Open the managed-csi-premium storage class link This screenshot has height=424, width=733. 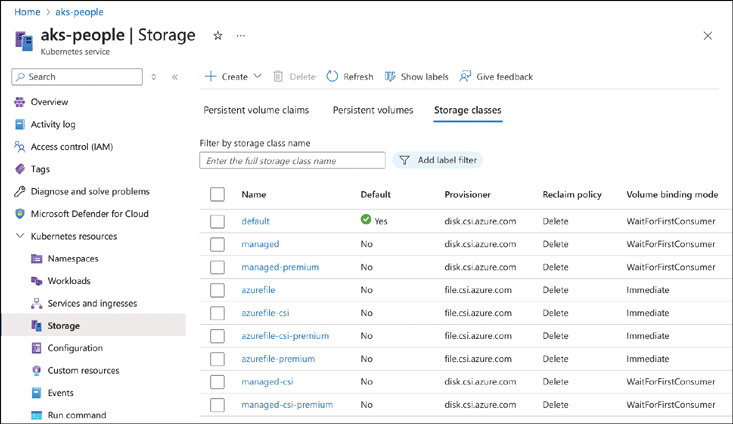click(x=287, y=404)
